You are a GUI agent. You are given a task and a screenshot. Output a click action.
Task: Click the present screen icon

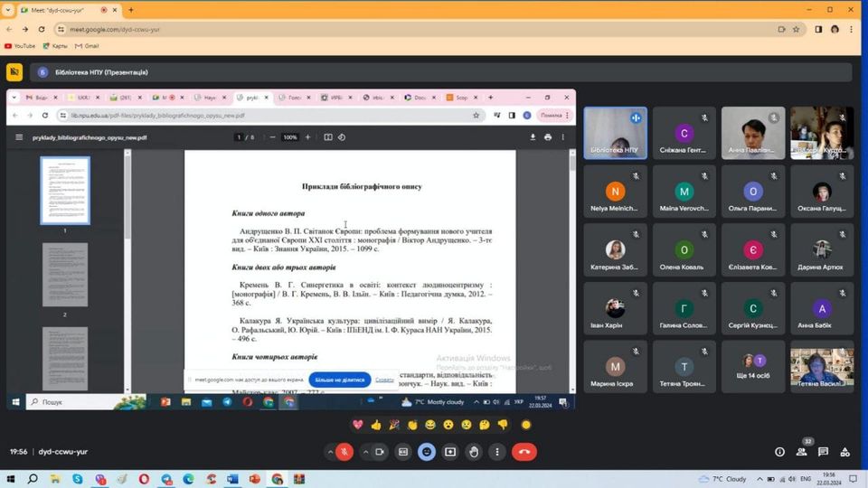[x=450, y=452]
